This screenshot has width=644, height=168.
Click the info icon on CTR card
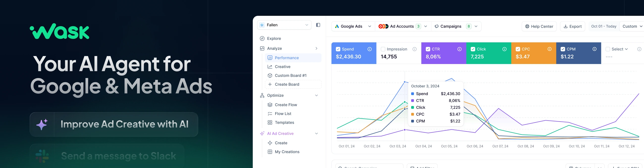click(459, 49)
